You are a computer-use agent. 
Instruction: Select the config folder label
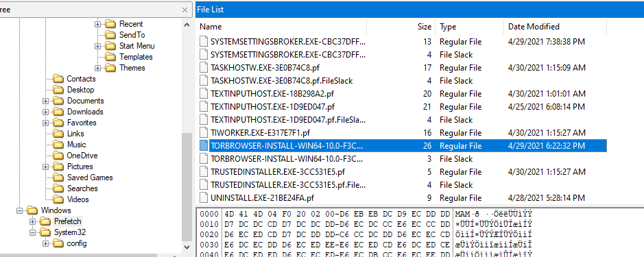pyautogui.click(x=76, y=243)
